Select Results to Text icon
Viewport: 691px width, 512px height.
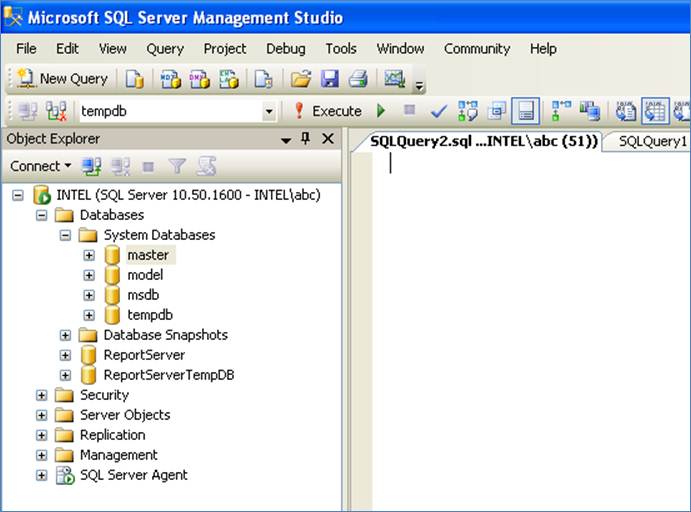coord(626,111)
